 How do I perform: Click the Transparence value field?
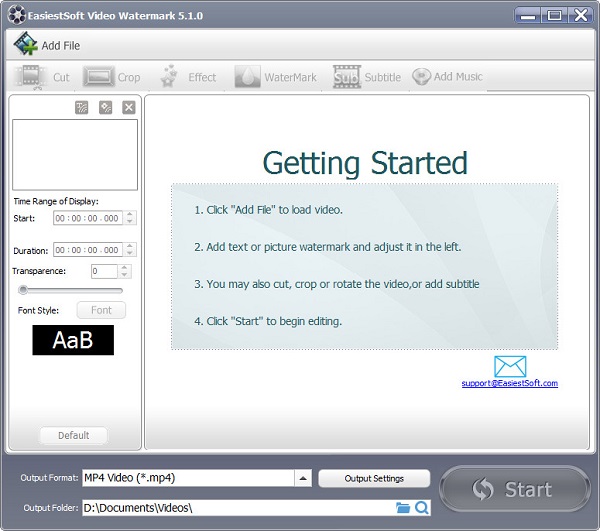(104, 271)
